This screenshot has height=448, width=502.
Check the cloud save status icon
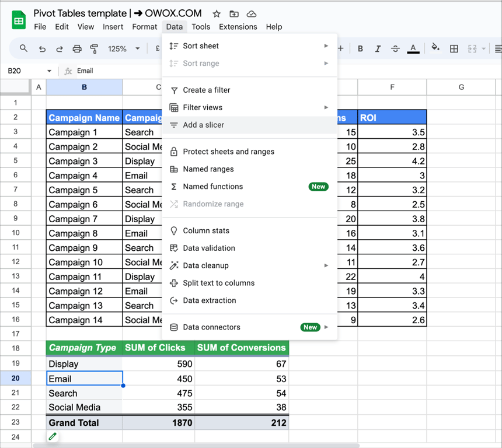coord(252,14)
